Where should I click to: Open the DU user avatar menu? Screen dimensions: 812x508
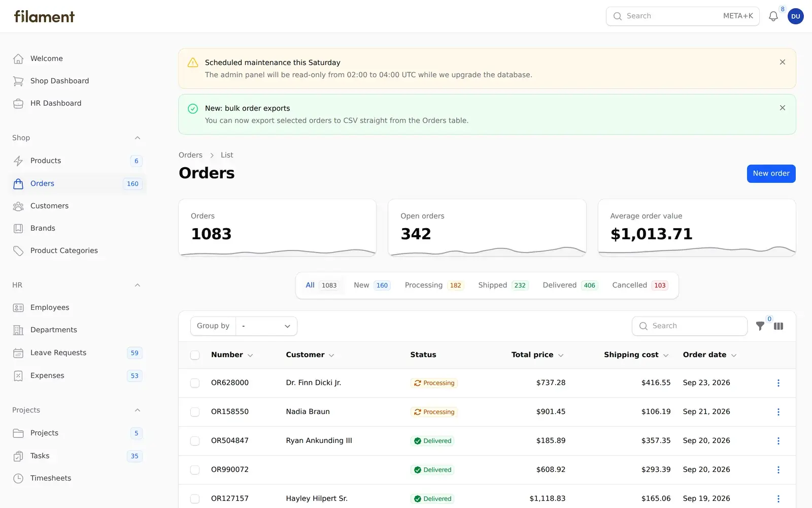(x=795, y=16)
